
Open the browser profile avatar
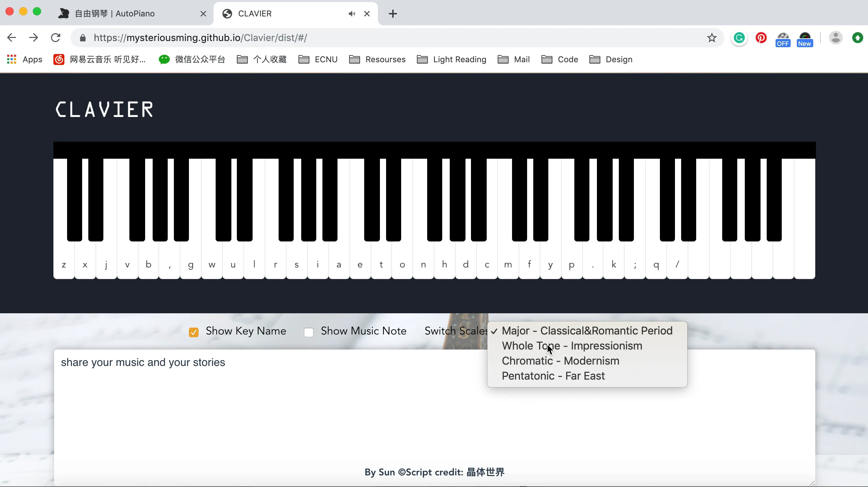pyautogui.click(x=835, y=38)
